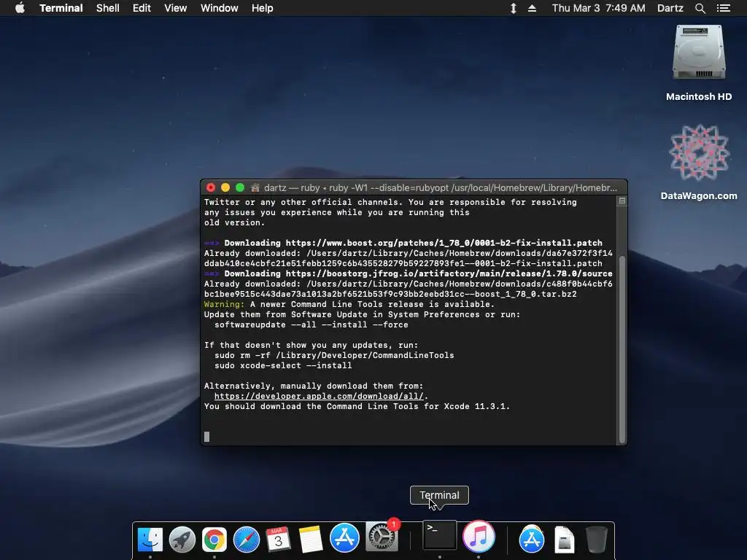Image resolution: width=747 pixels, height=560 pixels.
Task: Select the DataWagon.com desktop icon
Action: (x=699, y=153)
